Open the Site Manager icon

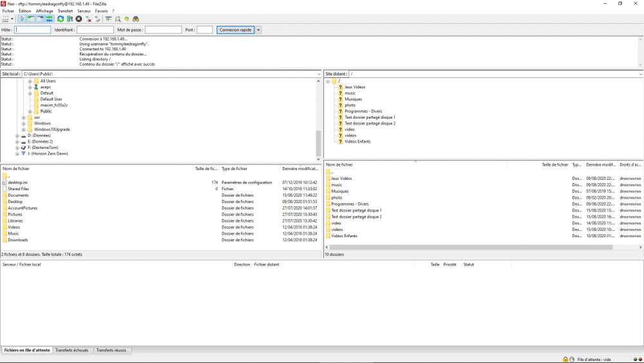coord(6,19)
